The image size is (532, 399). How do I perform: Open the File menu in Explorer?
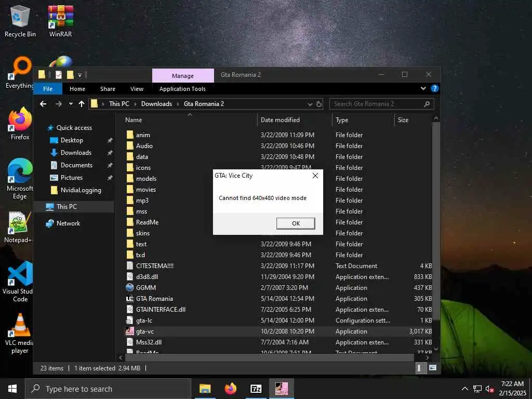click(48, 89)
